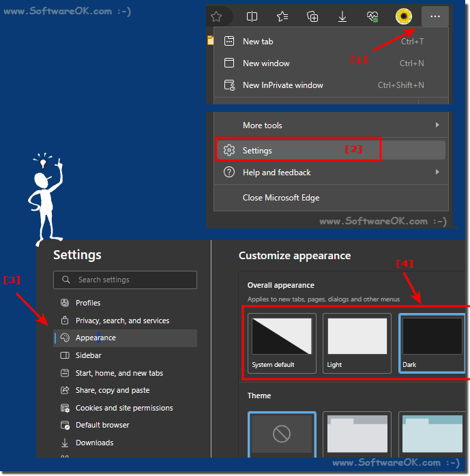Open More tools menu entry
470x476 pixels.
tap(331, 125)
